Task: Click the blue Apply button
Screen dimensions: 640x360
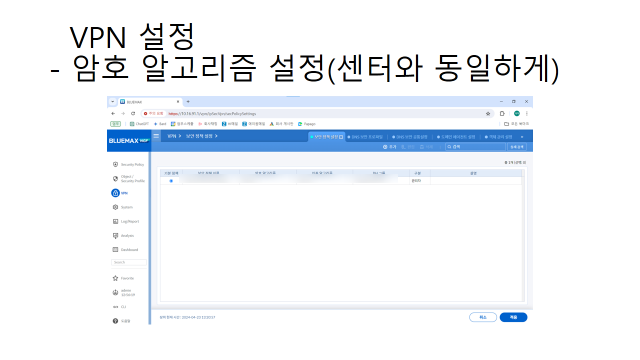Action: 513,317
